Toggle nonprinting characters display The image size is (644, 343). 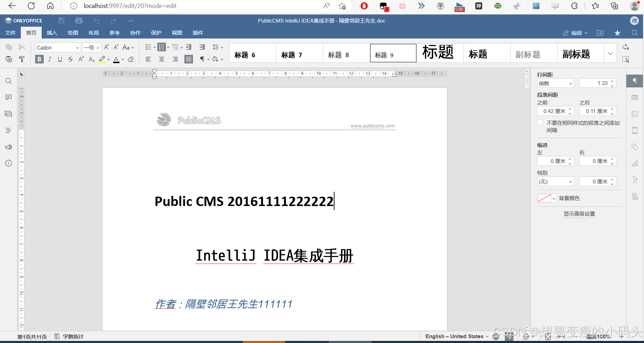click(x=202, y=59)
